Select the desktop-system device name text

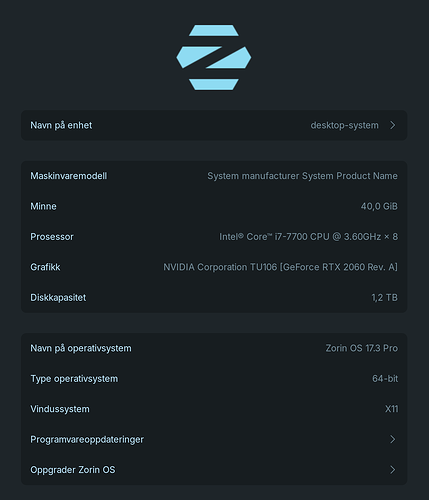pyautogui.click(x=344, y=125)
